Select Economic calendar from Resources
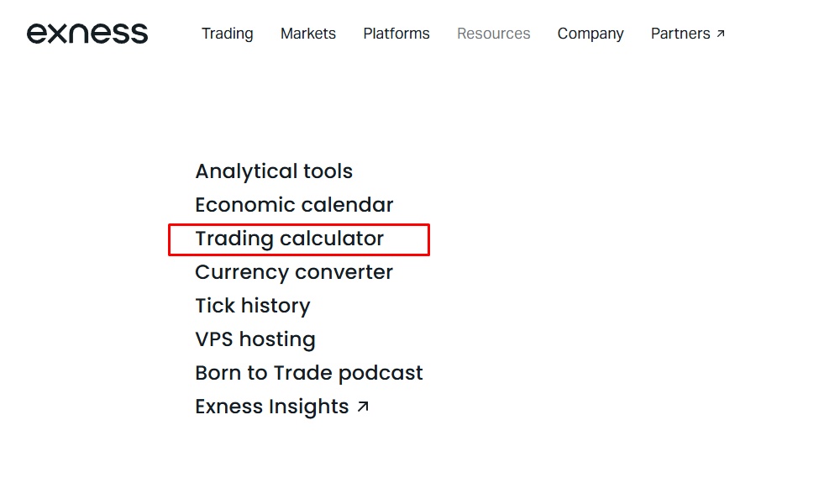Image resolution: width=840 pixels, height=504 pixels. tap(294, 205)
